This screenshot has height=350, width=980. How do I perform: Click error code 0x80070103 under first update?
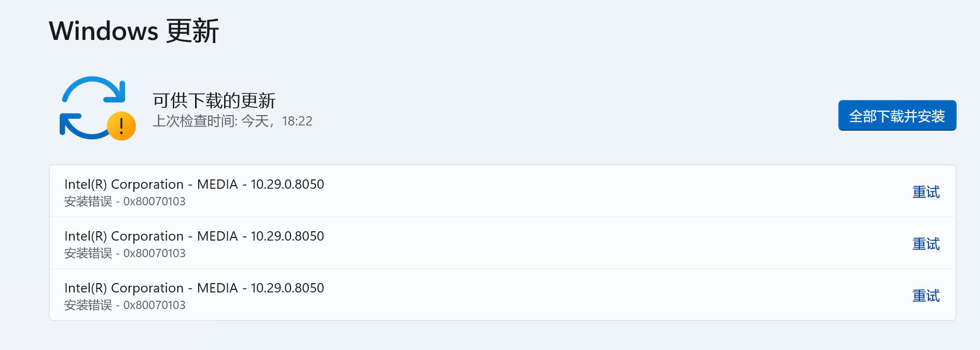coord(154,202)
